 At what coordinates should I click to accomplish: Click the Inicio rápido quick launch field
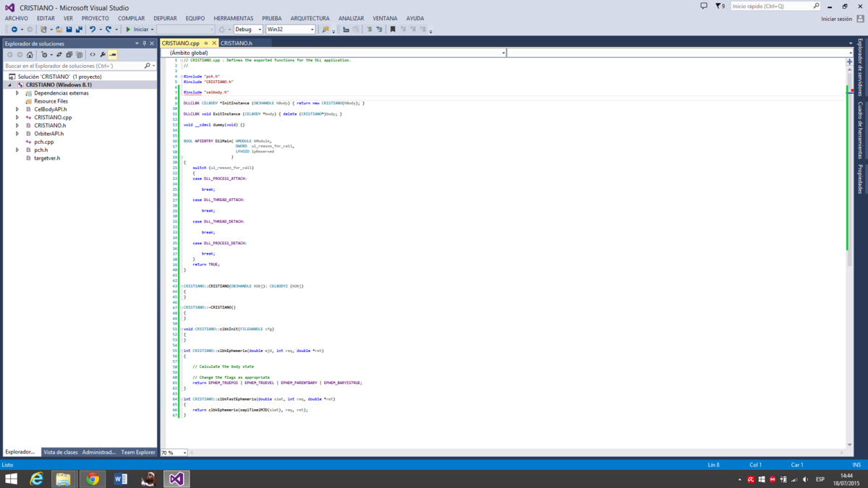(x=771, y=6)
